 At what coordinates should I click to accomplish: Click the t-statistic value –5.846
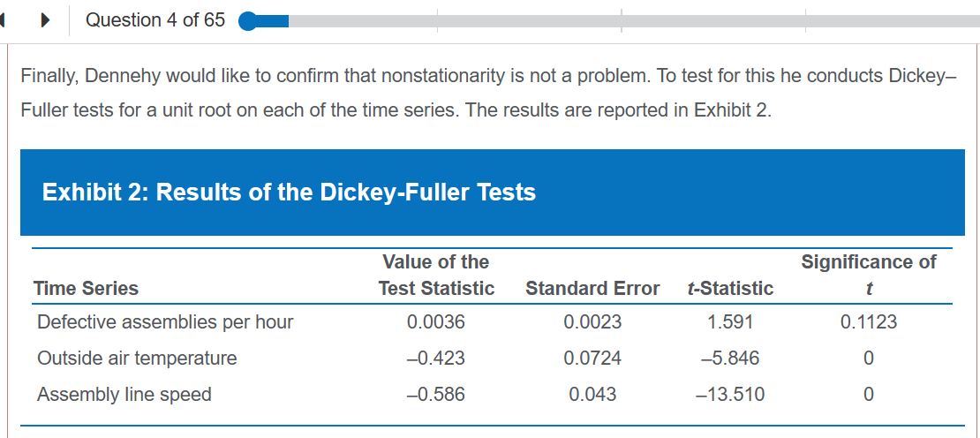tap(730, 359)
